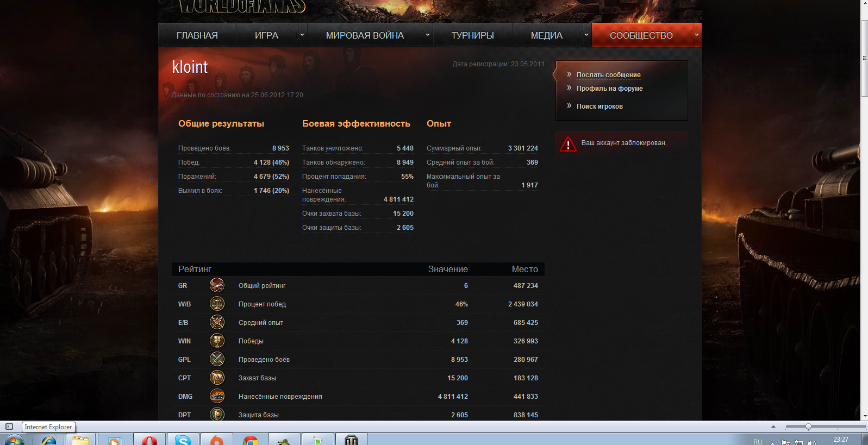This screenshot has height=445, width=868.
Task: Click the Процент попадания value 55%
Action: tap(407, 177)
